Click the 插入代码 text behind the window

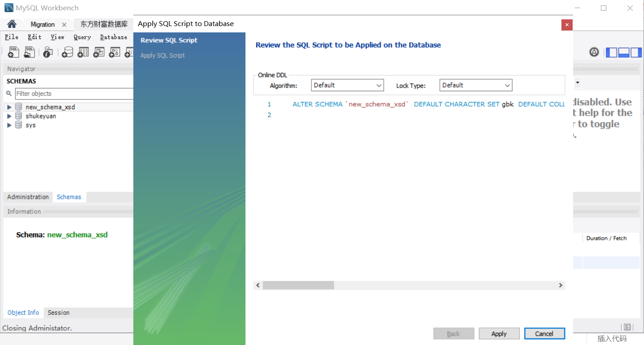click(x=612, y=339)
